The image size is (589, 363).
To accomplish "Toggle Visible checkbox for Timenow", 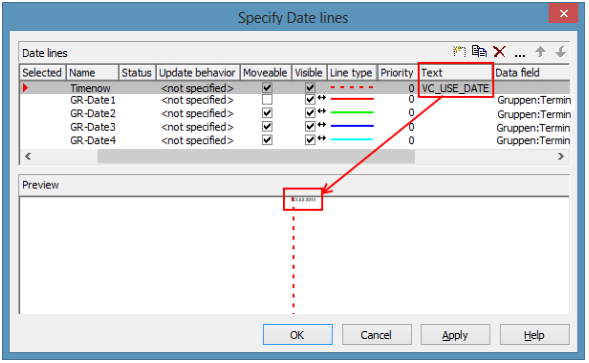I will click(310, 88).
